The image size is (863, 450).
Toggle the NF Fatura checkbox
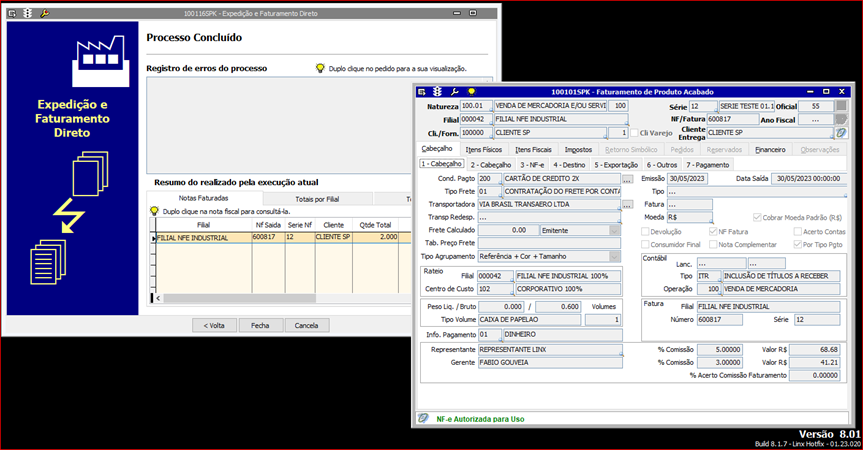coord(713,232)
